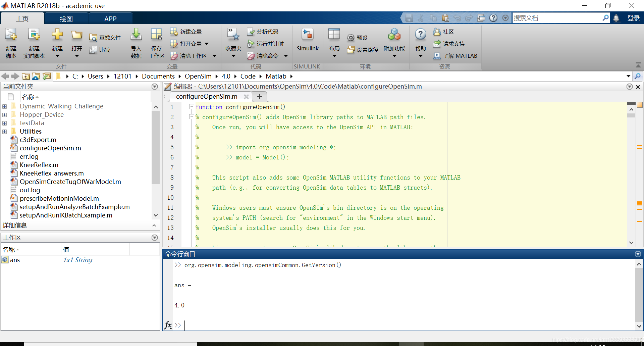Click the forward navigation arrow in address bar
The width and height of the screenshot is (644, 346).
[15, 76]
